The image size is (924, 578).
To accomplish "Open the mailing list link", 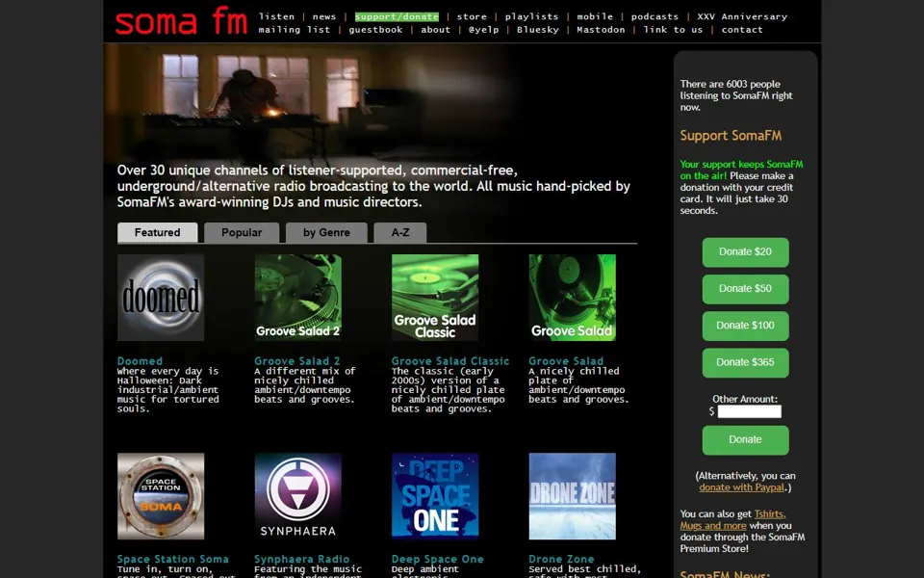I will click(x=295, y=30).
